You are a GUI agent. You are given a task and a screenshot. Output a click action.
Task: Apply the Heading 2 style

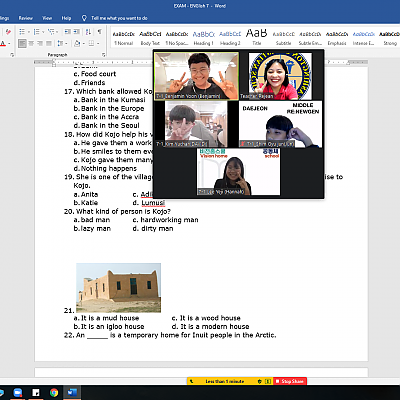click(230, 38)
